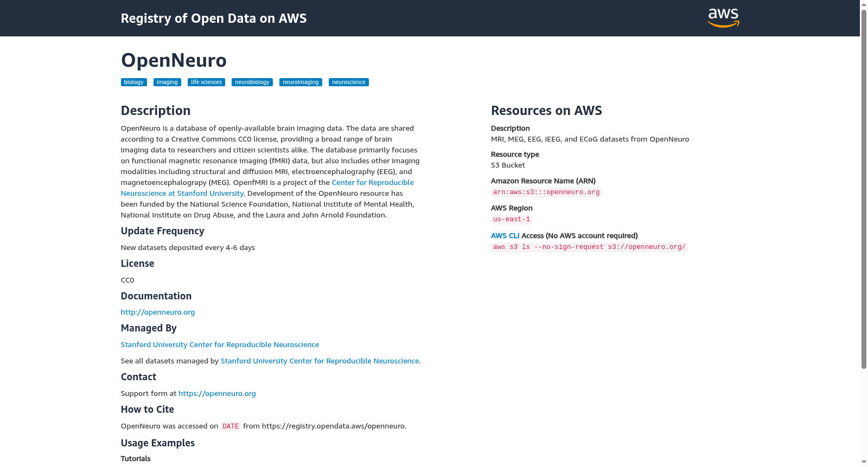868x467 pixels.
Task: Select the neurobiology tag
Action: pyautogui.click(x=252, y=82)
